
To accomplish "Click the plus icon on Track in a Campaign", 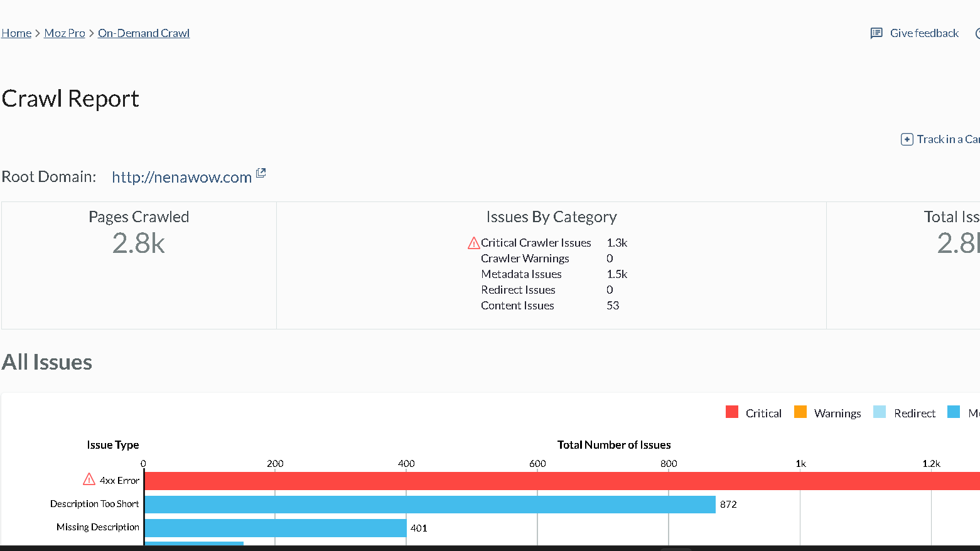I will 907,139.
